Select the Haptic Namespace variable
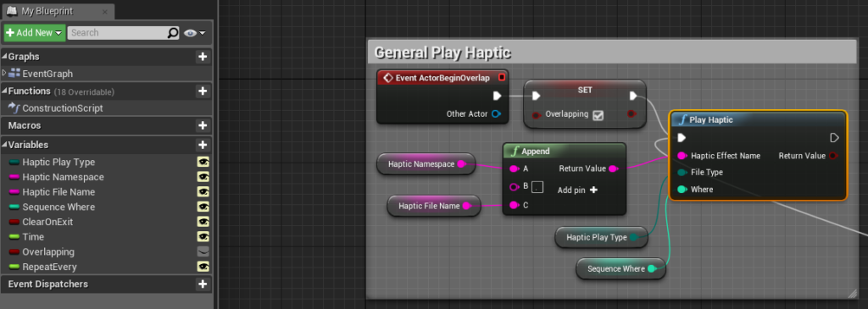The image size is (868, 309). 63,177
